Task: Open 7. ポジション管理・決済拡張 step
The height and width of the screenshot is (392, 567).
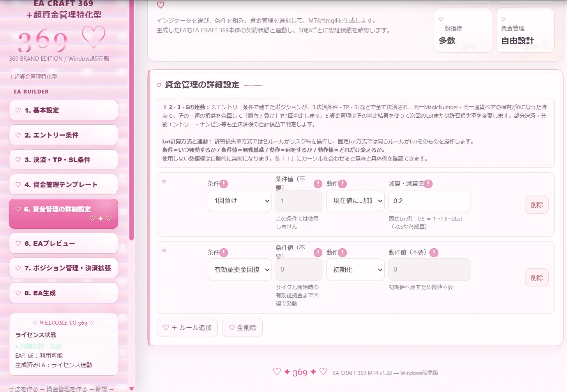Action: 64,268
